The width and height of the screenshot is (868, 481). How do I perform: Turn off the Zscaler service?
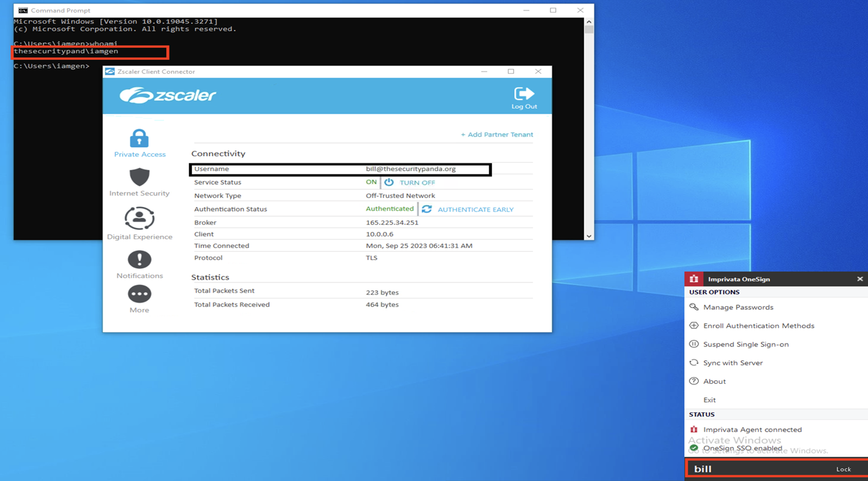[417, 183]
